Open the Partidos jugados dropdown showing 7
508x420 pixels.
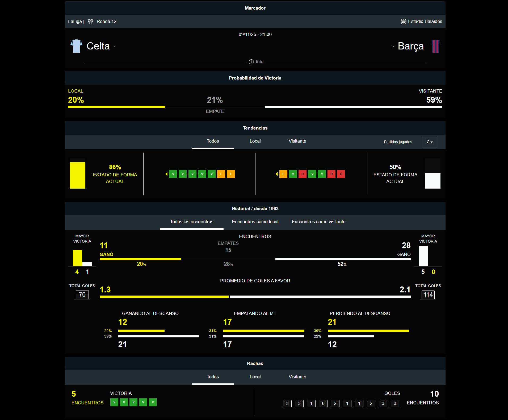coord(429,142)
